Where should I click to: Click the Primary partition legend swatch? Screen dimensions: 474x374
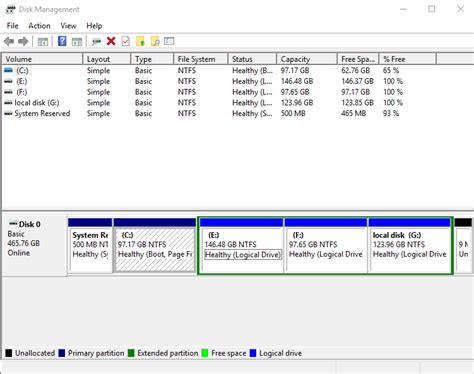(62, 353)
